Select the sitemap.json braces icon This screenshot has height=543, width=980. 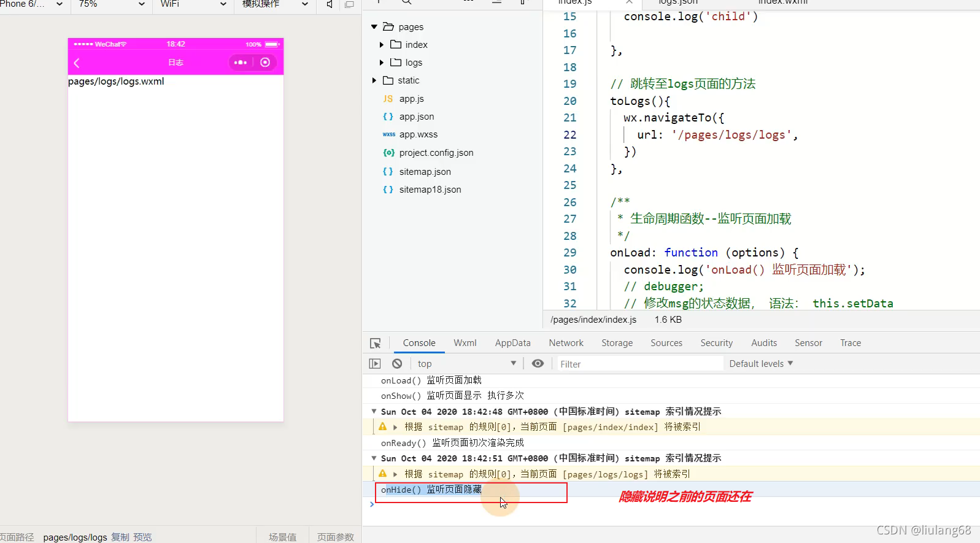click(388, 172)
